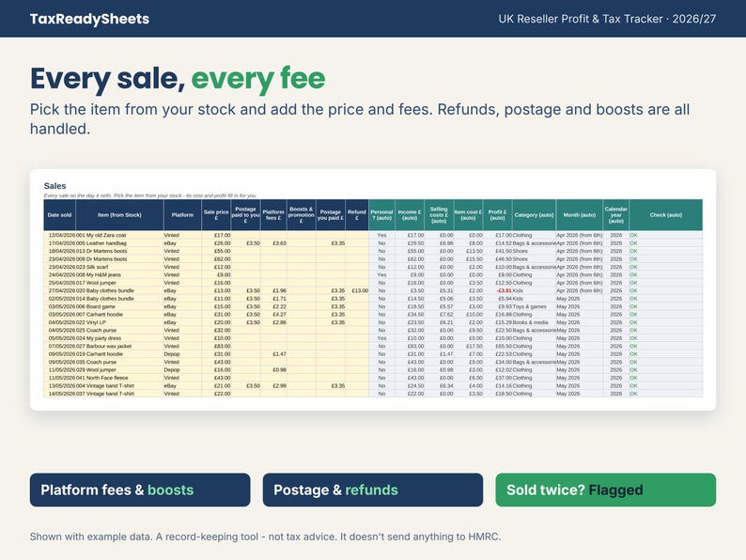746x560 pixels.
Task: Select the 'Income £ (auto)' column header
Action: (x=410, y=215)
